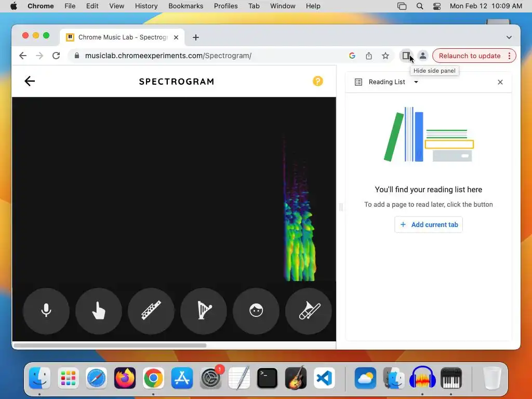
Task: Open Safari from the dock
Action: coord(96,378)
